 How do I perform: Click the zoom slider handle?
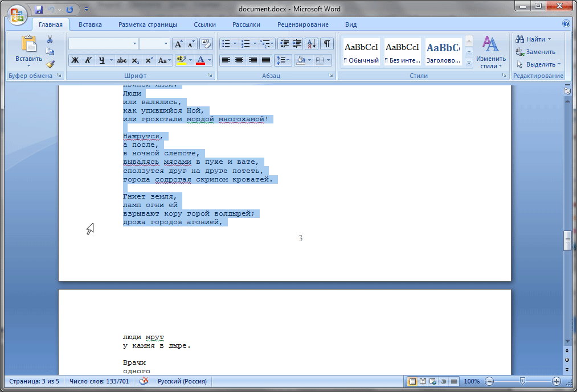click(522, 381)
